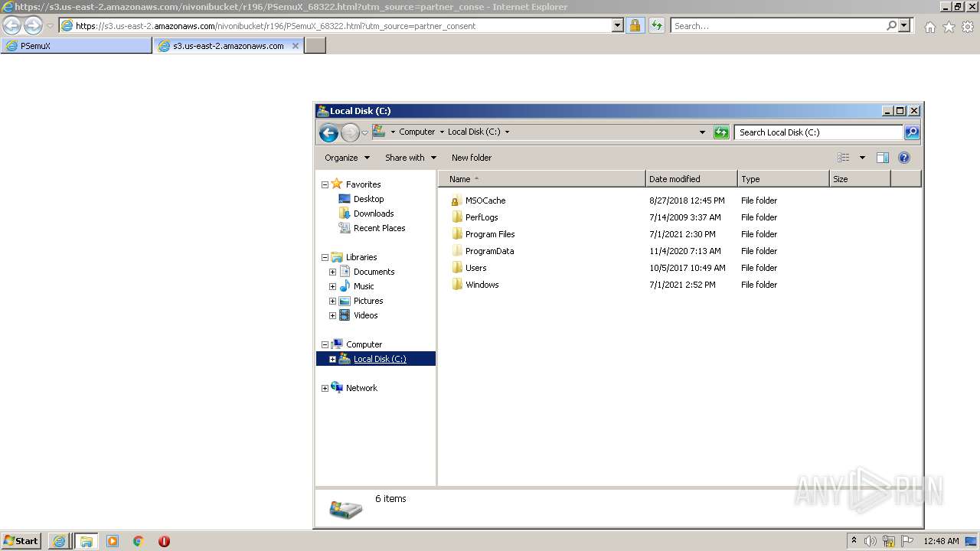
Task: Collapse the Libraries group
Action: click(x=325, y=257)
